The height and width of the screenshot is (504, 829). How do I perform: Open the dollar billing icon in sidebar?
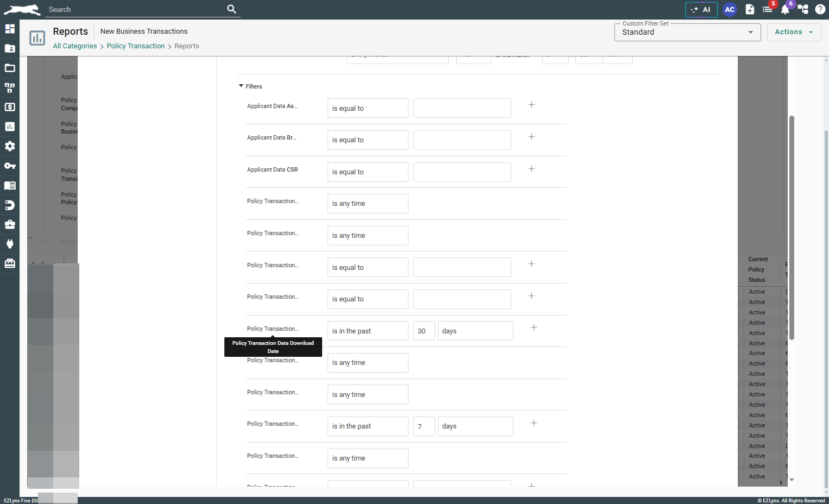coord(10,107)
